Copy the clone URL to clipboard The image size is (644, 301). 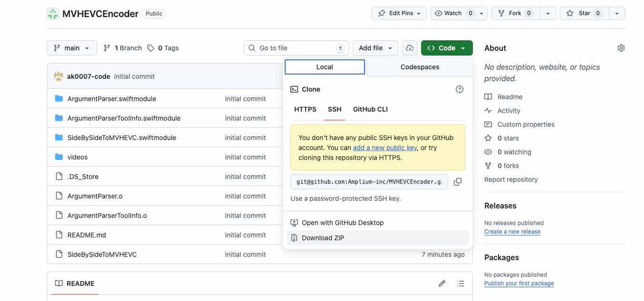click(458, 182)
